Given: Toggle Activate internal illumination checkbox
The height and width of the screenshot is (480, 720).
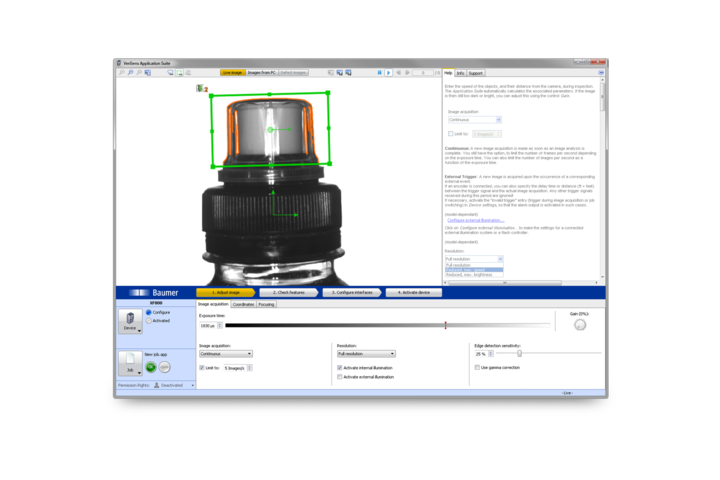Looking at the screenshot, I should click(339, 367).
